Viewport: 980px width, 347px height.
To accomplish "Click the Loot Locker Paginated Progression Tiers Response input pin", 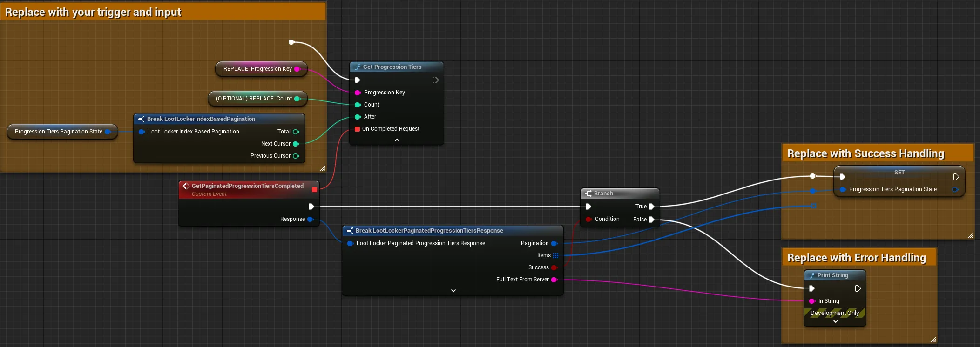I will pyautogui.click(x=350, y=243).
